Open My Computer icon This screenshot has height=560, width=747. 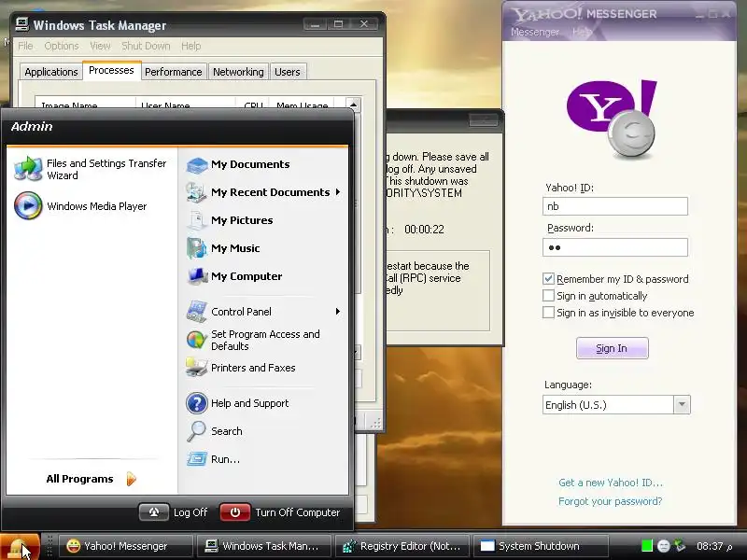197,276
